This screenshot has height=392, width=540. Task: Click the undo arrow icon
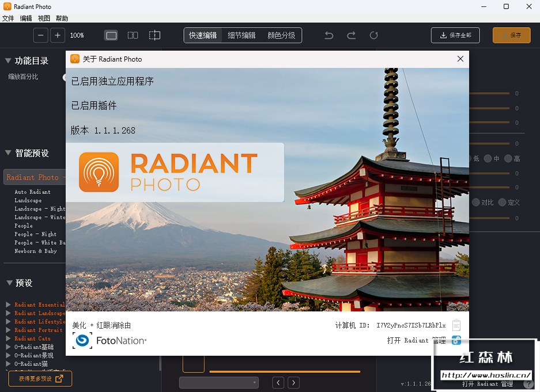pyautogui.click(x=329, y=35)
